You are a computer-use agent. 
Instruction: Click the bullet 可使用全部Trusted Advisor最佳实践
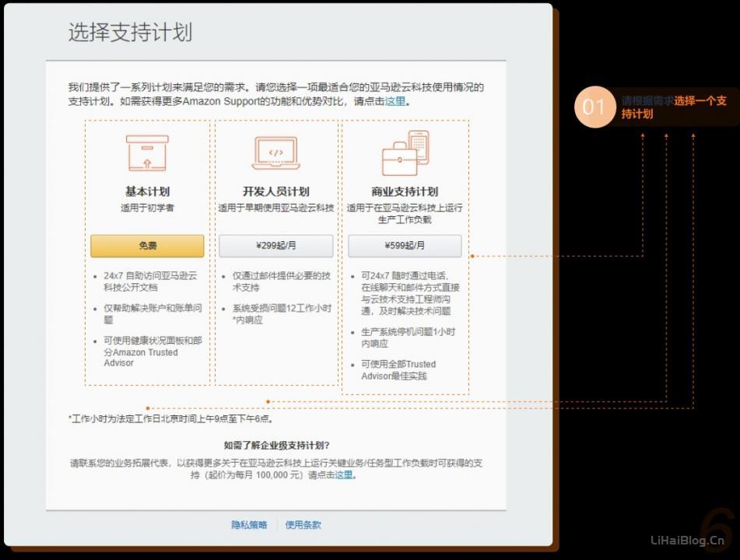(398, 370)
